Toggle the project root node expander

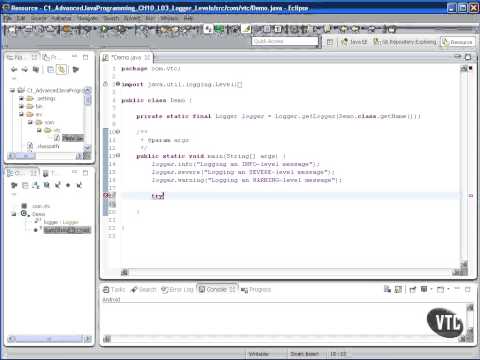tap(13, 90)
